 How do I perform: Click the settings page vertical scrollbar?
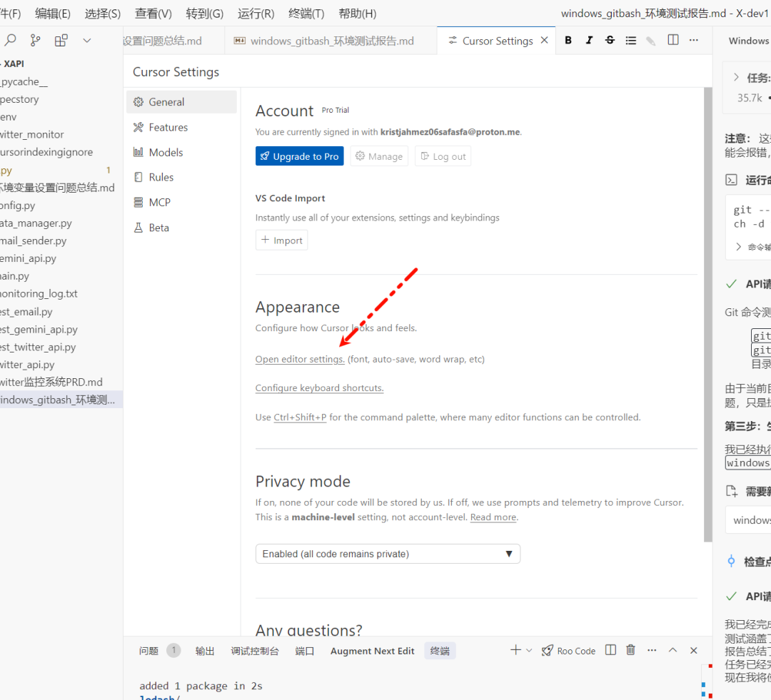click(707, 315)
